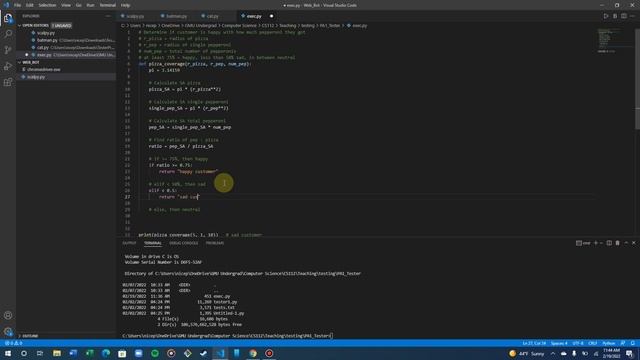
Task: Open the editor More Actions menu
Action: [632, 16]
